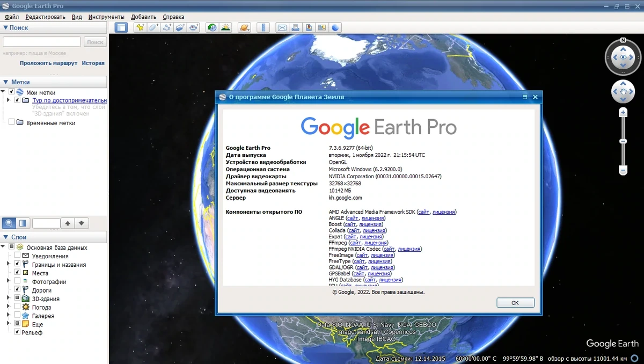This screenshot has height=364, width=644.
Task: Expand the Погода tree arrow
Action: [x=8, y=307]
